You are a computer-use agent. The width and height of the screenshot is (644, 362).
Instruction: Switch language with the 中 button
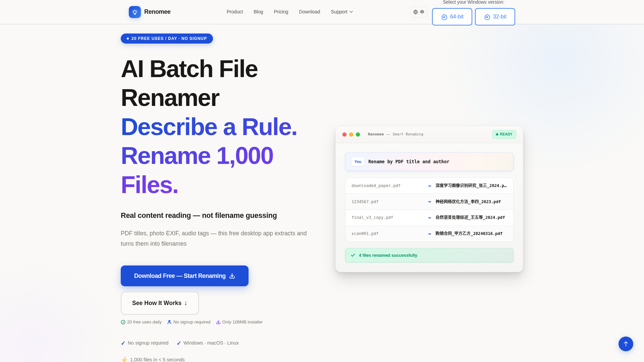(x=419, y=12)
